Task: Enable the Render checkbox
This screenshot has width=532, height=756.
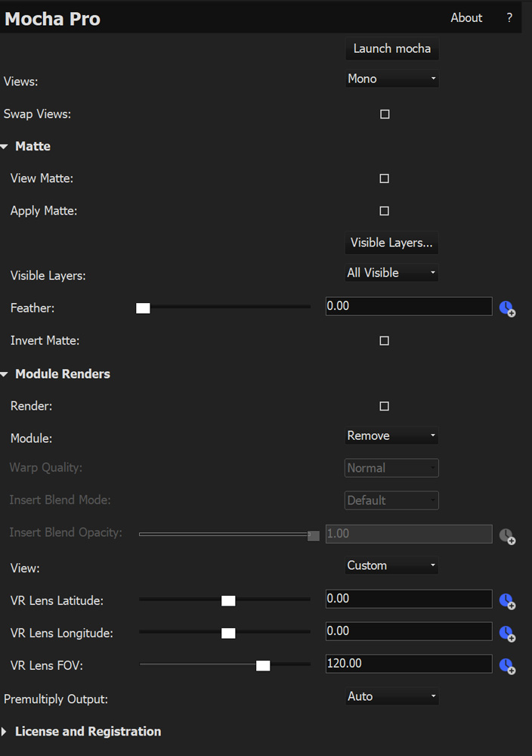Action: 384,406
